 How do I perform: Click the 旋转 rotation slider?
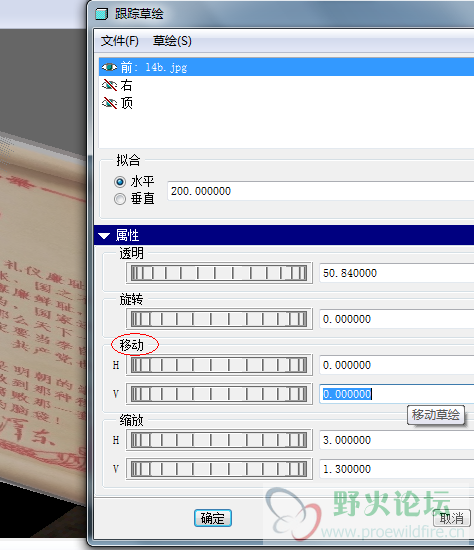coord(219,319)
